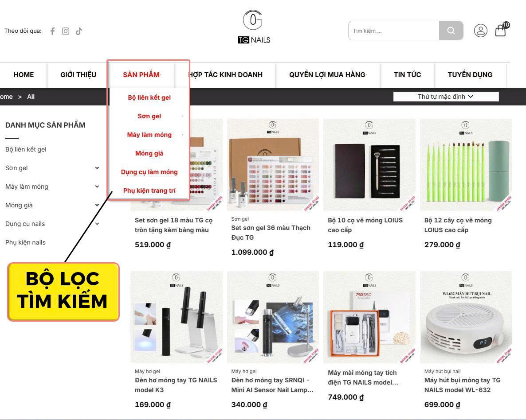Viewport: 526px width, 420px height.
Task: Expand the Sơn gel sidebar category
Action: point(97,168)
